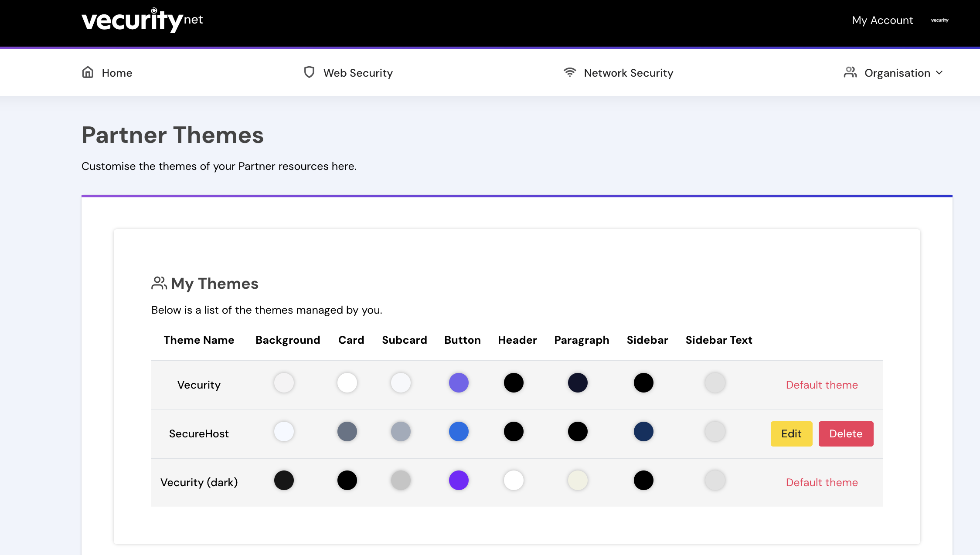Expand the Organisation chevron arrow

[939, 73]
